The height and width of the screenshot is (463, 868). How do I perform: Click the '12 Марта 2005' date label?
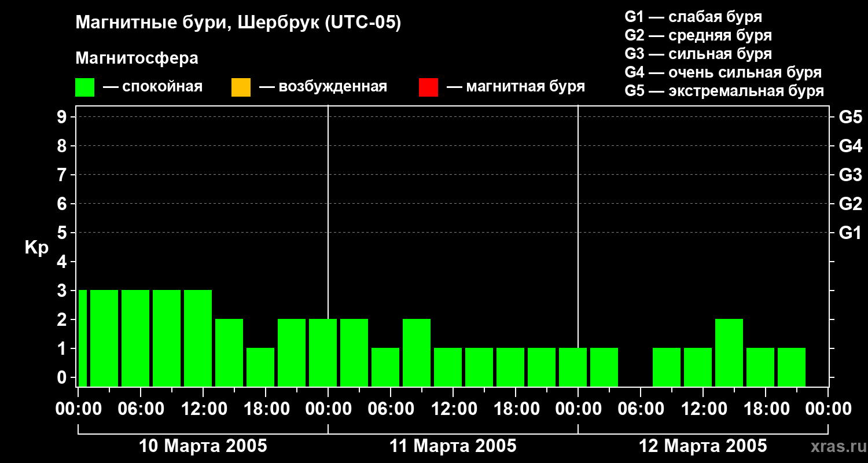[x=703, y=446]
